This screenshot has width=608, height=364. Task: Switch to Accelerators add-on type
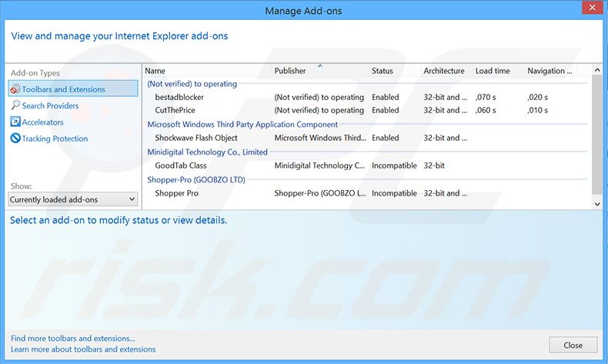coord(42,122)
